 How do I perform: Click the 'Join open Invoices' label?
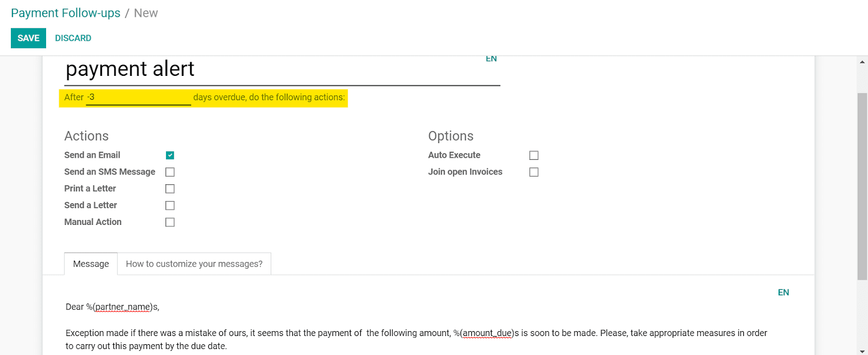click(465, 172)
